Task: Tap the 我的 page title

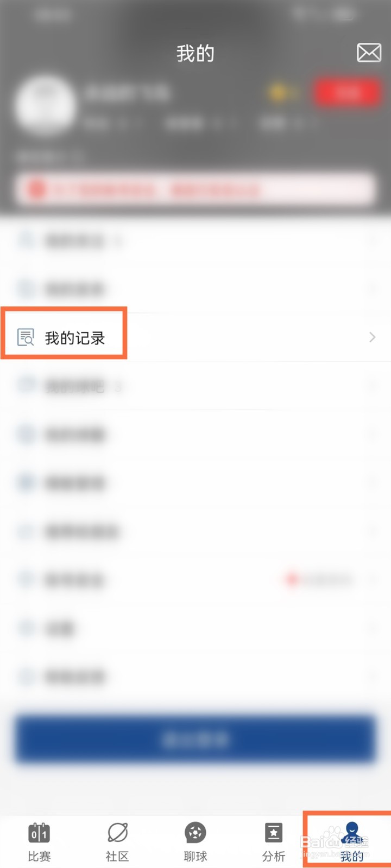Action: coord(195,53)
